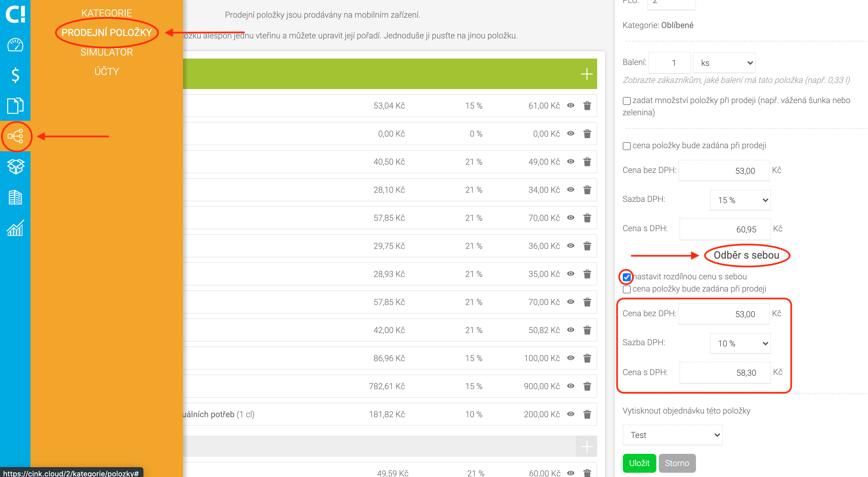This screenshot has width=868, height=477.
Task: Edit takeaway Cena bez DPH field
Action: (x=724, y=314)
